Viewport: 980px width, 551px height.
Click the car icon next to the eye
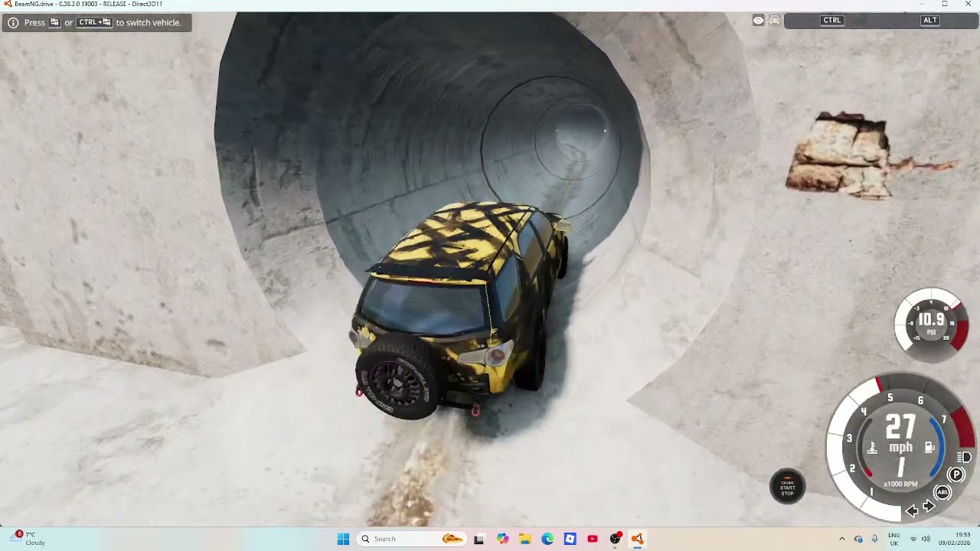click(775, 21)
